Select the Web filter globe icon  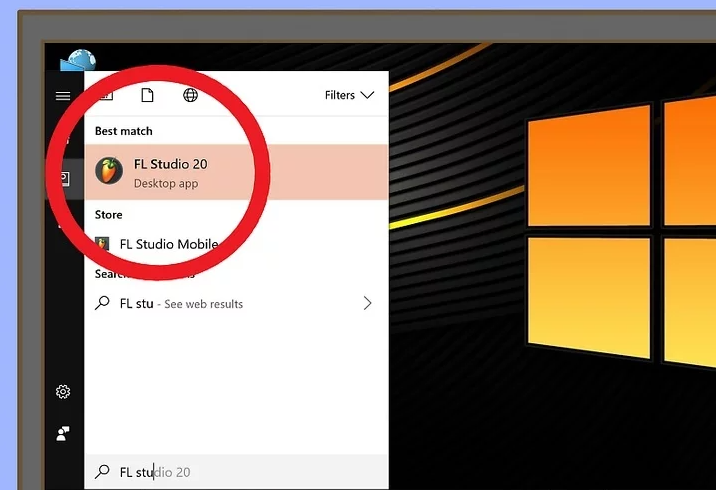point(190,95)
